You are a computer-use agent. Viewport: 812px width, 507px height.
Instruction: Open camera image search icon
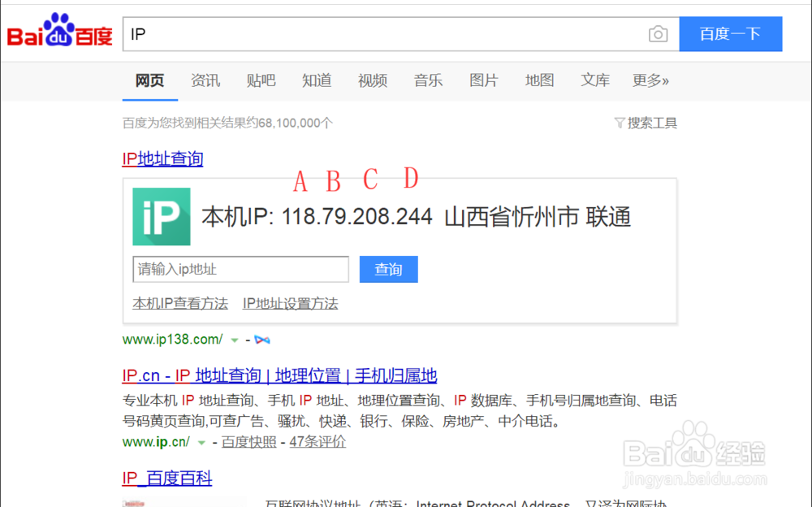[x=658, y=34]
